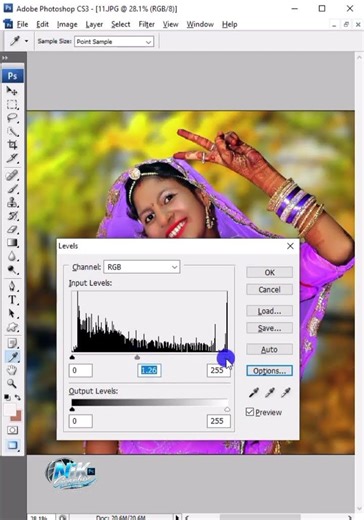This screenshot has height=520, width=364.
Task: Change the screen mode icon
Action: pos(12,445)
